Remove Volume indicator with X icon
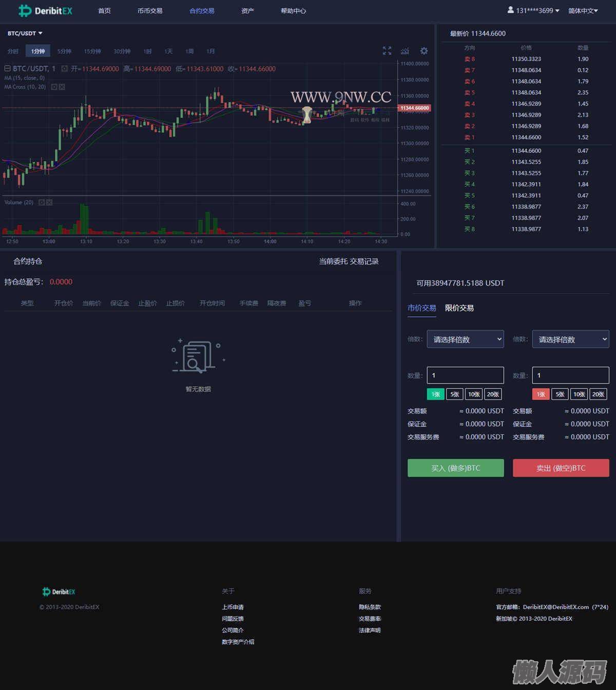 tap(49, 202)
